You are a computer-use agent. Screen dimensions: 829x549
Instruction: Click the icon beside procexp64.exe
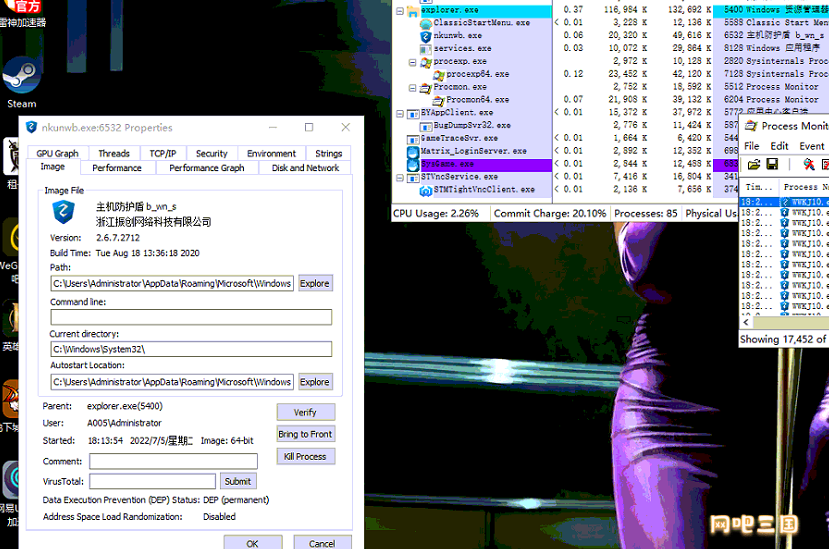[438, 75]
